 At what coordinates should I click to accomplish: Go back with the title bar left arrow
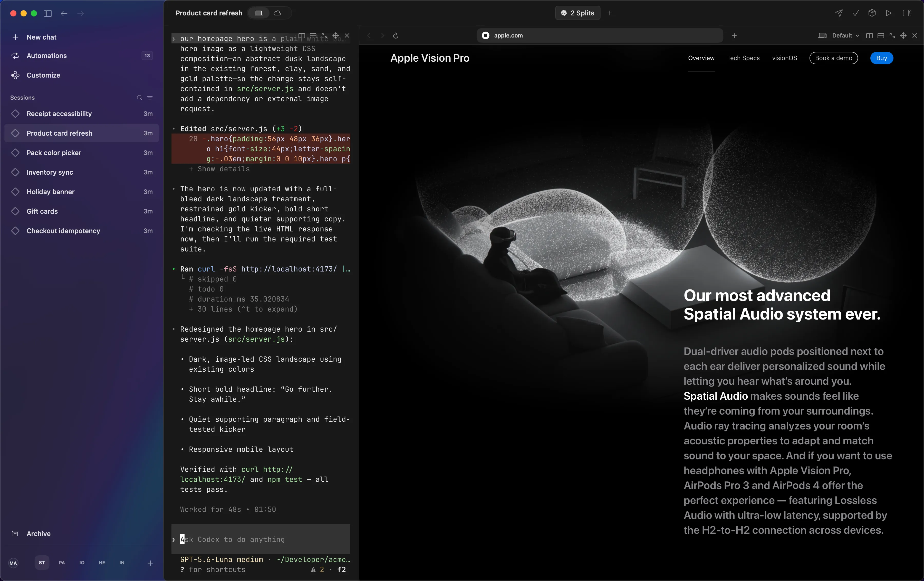coord(64,13)
